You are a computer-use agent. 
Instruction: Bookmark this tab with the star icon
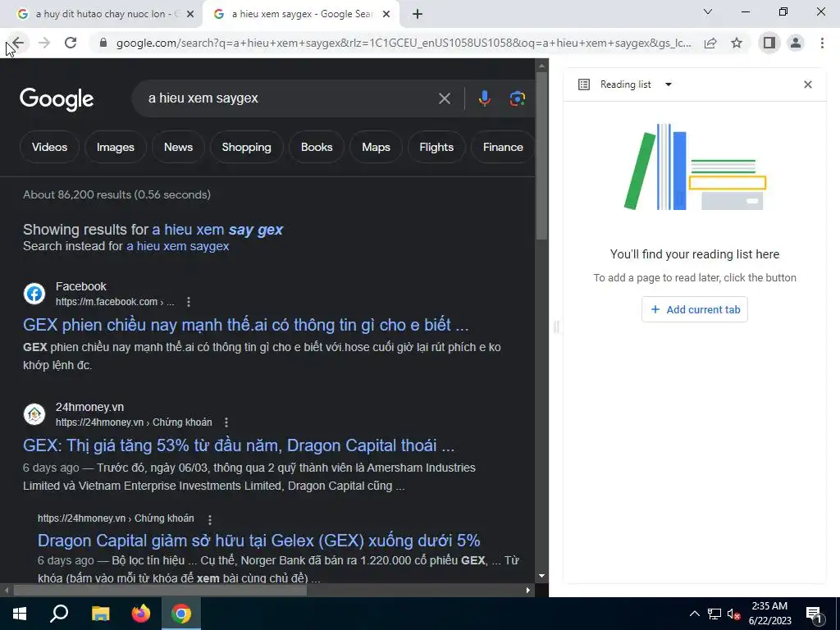point(737,43)
